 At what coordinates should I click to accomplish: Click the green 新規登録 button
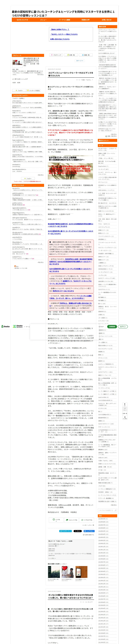click(112, 327)
